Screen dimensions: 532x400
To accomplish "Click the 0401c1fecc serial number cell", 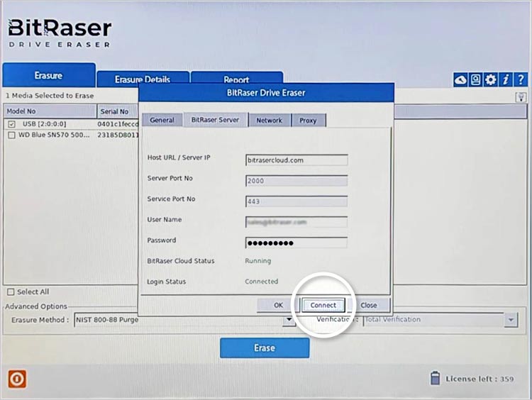I will click(x=118, y=124).
